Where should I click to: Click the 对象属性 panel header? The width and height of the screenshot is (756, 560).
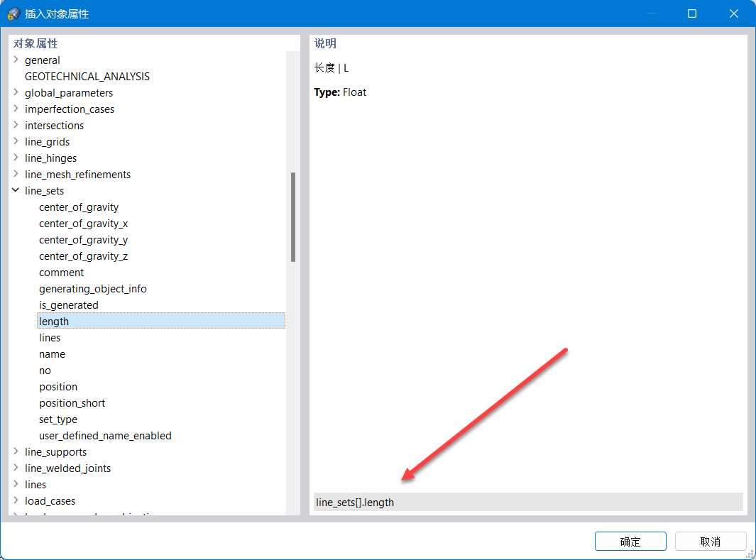point(35,43)
